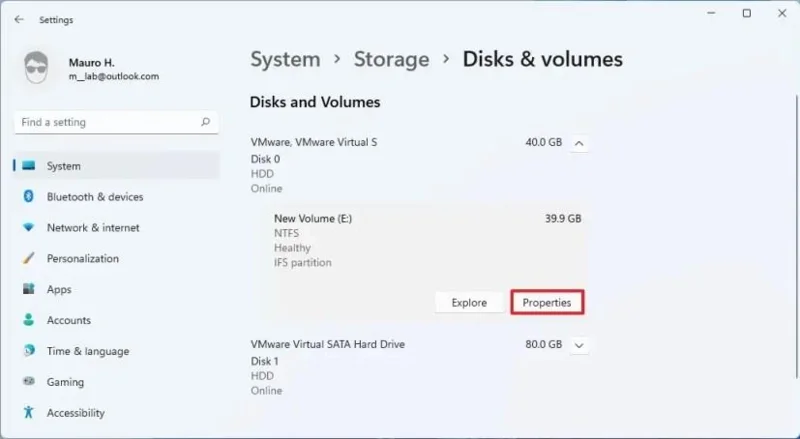This screenshot has width=800, height=439.
Task: Expand Disk 1 with the down chevron
Action: tap(579, 346)
